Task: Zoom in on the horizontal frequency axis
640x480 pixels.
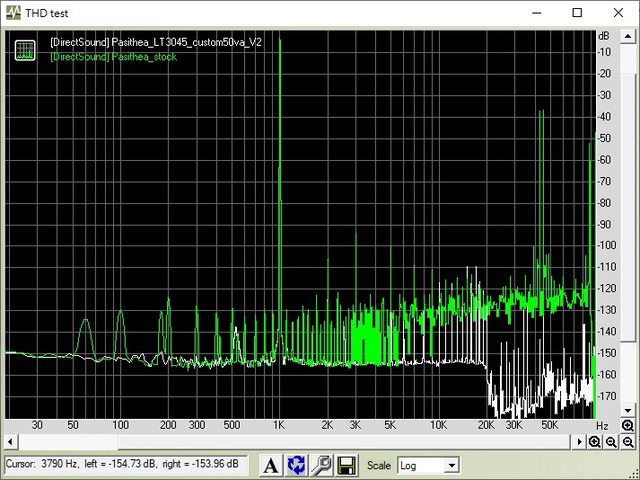Action: tap(596, 442)
